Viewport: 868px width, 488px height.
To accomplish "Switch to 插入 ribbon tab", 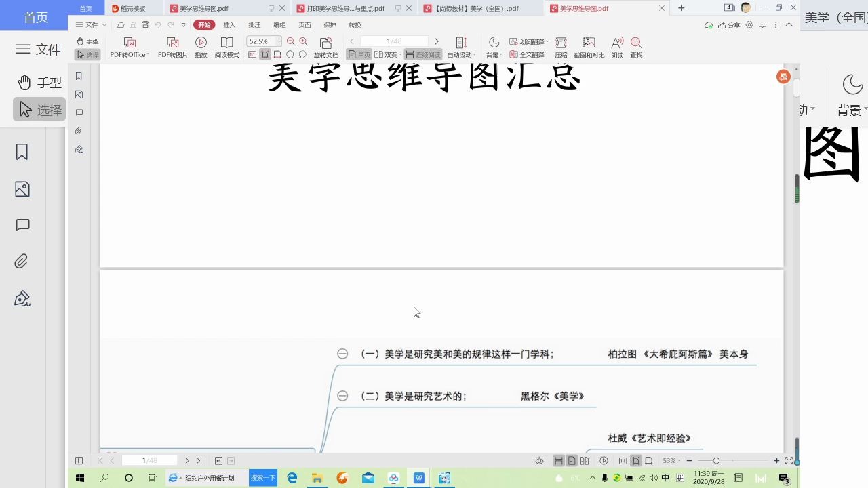I will tap(229, 25).
